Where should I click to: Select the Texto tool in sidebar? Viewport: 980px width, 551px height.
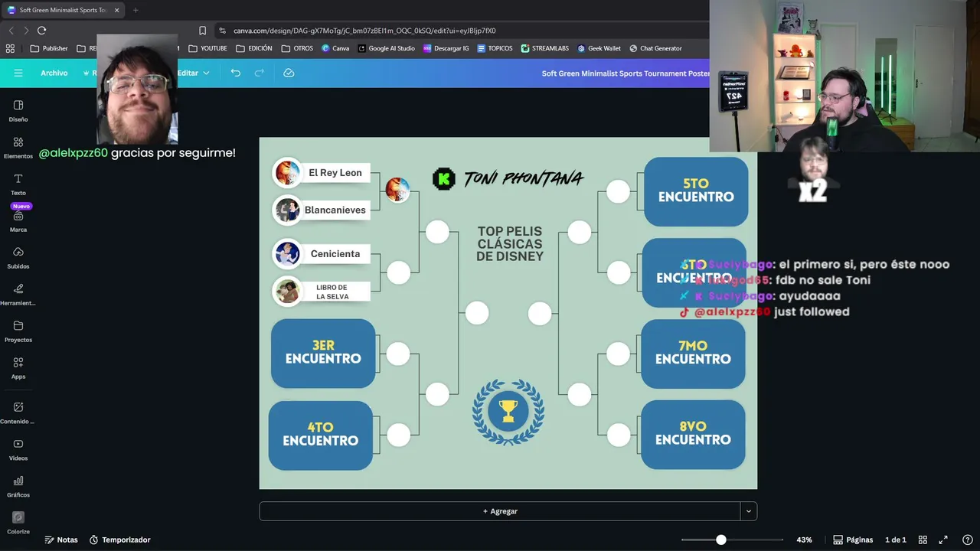pos(18,184)
